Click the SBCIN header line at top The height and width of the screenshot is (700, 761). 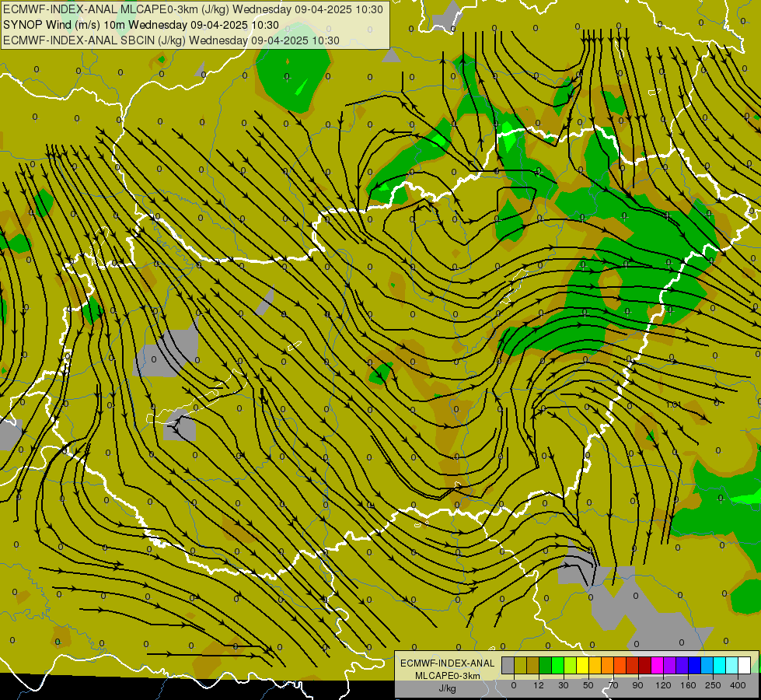pyautogui.click(x=171, y=40)
